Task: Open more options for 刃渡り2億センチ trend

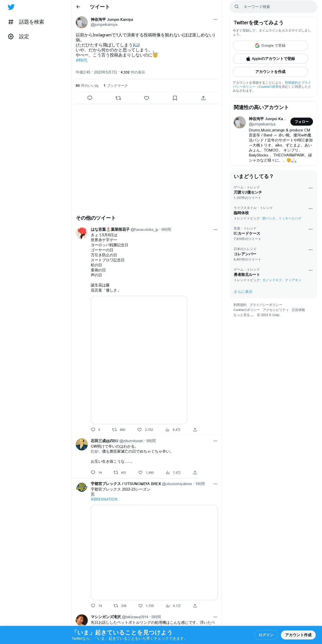Action: (310, 188)
